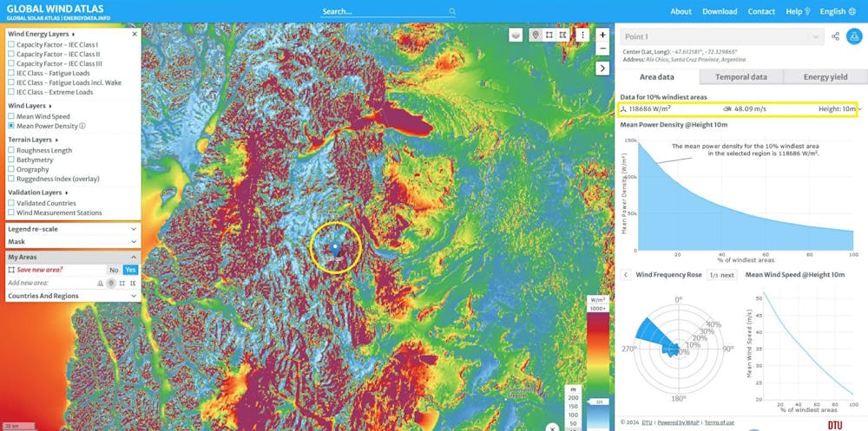Open the Contact menu item
The height and width of the screenshot is (431, 868).
tap(761, 11)
